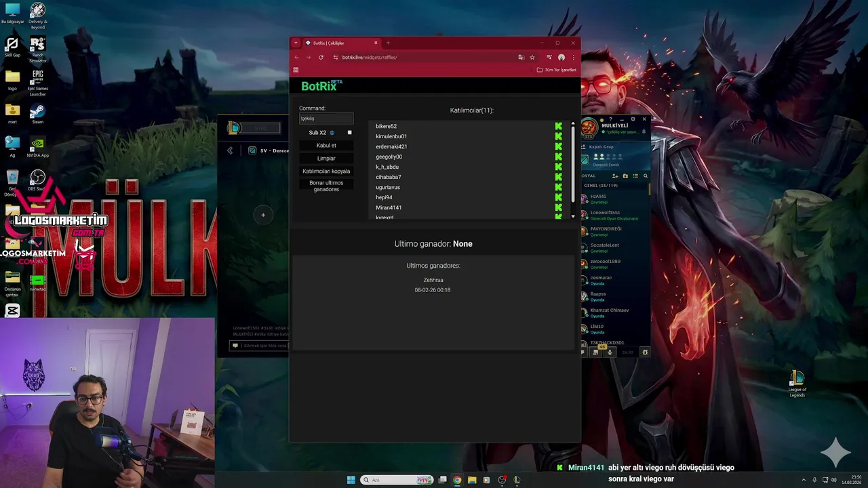868x488 pixels.
Task: Click add folder icon in League social panel
Action: (x=625, y=176)
